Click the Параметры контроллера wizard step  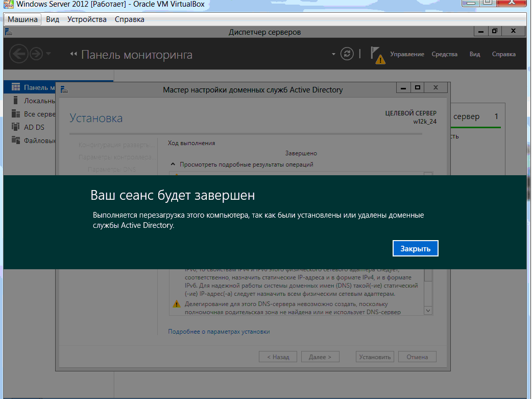click(x=117, y=157)
